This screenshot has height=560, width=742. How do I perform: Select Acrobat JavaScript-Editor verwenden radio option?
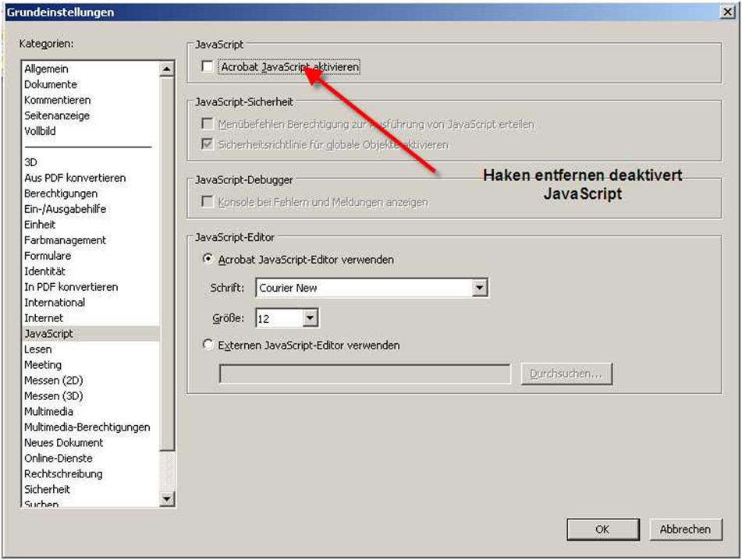208,259
